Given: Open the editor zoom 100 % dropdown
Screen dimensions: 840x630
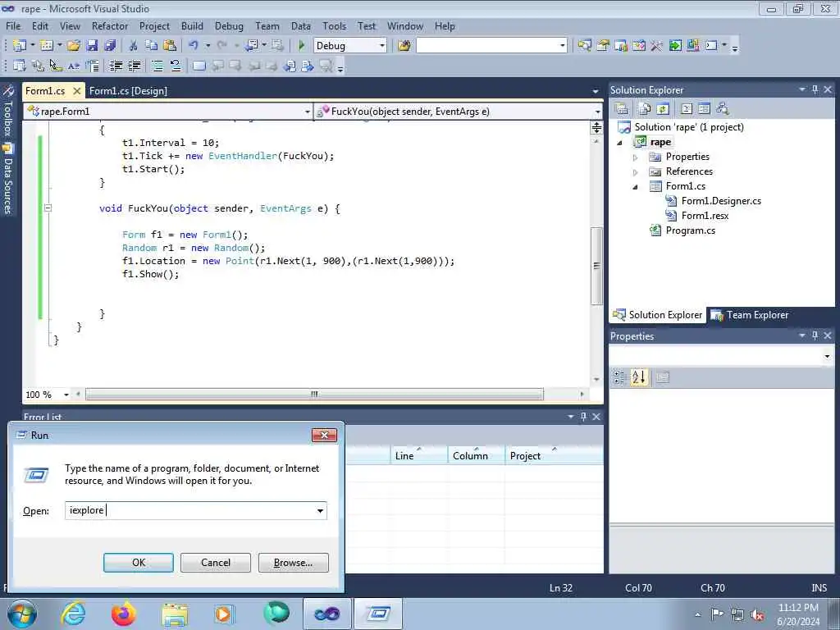Looking at the screenshot, I should click(x=66, y=395).
